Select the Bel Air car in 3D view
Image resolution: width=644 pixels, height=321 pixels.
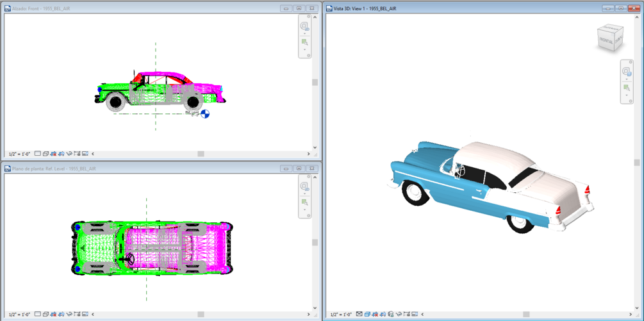[491, 187]
